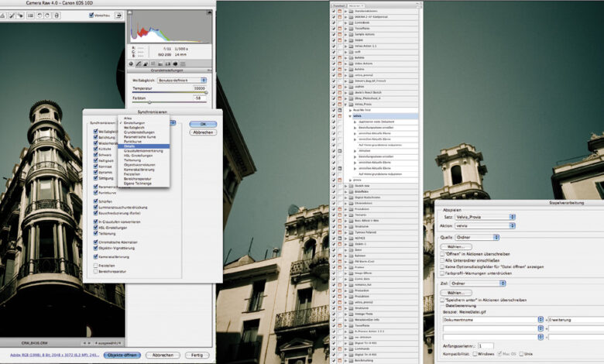Click the OK button in Synchronisieren dialog
604x364 pixels.
coord(202,123)
